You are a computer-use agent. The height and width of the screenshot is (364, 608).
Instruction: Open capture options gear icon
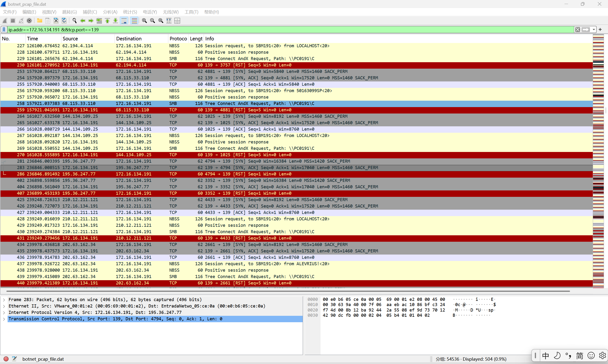pyautogui.click(x=29, y=21)
